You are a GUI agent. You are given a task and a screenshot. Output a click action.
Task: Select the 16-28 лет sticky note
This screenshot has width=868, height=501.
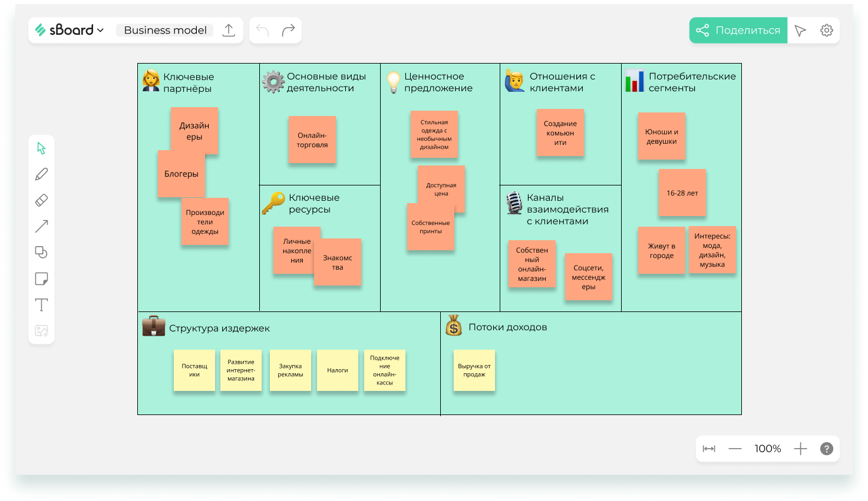682,193
